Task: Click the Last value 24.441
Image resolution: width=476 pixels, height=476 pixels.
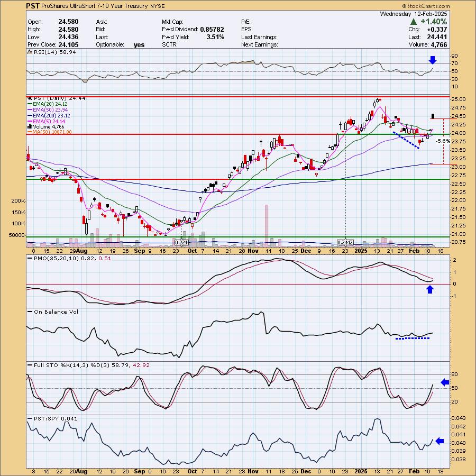Action: [437, 37]
